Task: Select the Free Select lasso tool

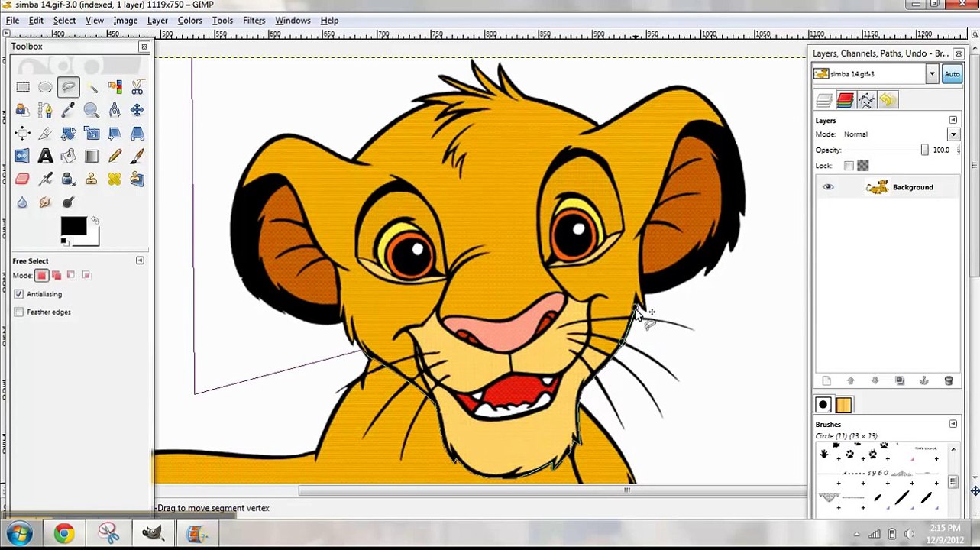Action: coord(68,88)
